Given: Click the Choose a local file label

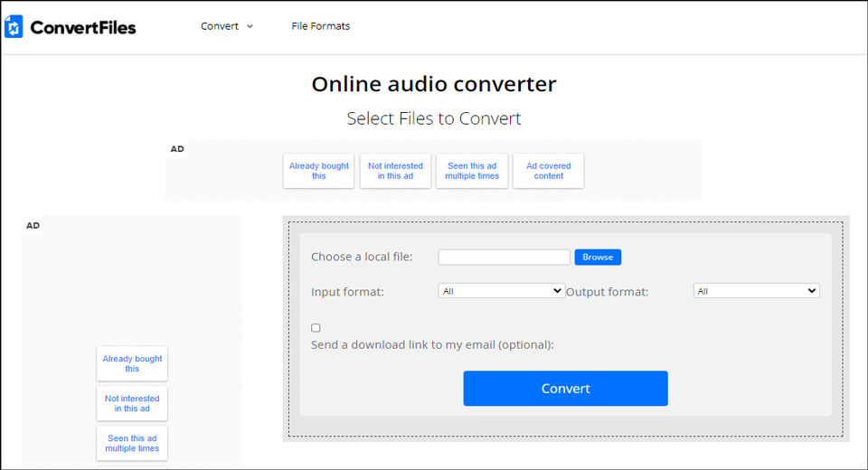Looking at the screenshot, I should pos(362,257).
